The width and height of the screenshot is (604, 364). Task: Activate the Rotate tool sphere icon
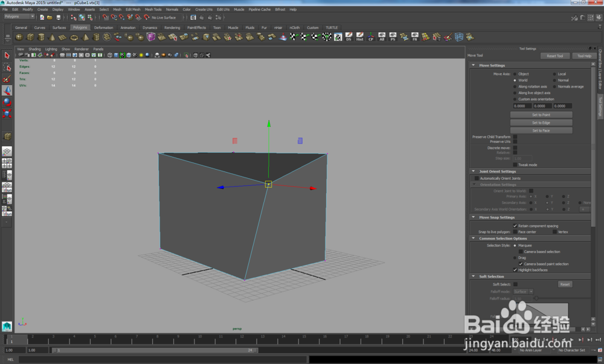7,102
